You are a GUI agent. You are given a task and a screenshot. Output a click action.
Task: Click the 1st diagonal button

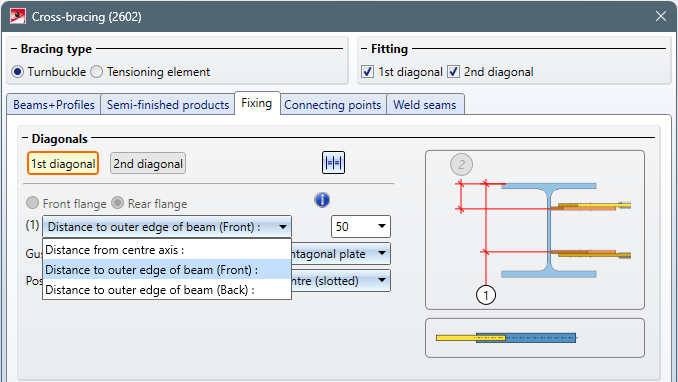[63, 164]
